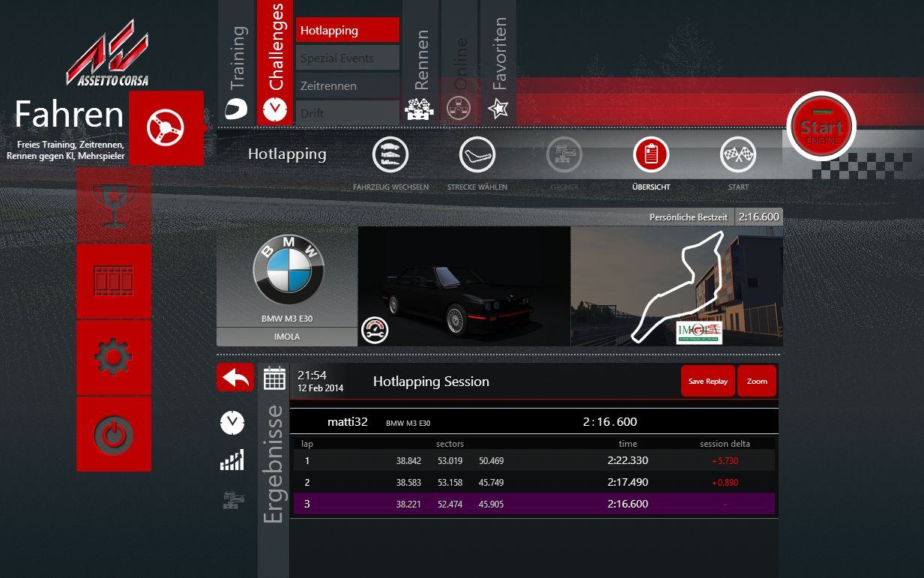
Task: Select highlighted lap 3 row 2:16.600
Action: coord(533,504)
